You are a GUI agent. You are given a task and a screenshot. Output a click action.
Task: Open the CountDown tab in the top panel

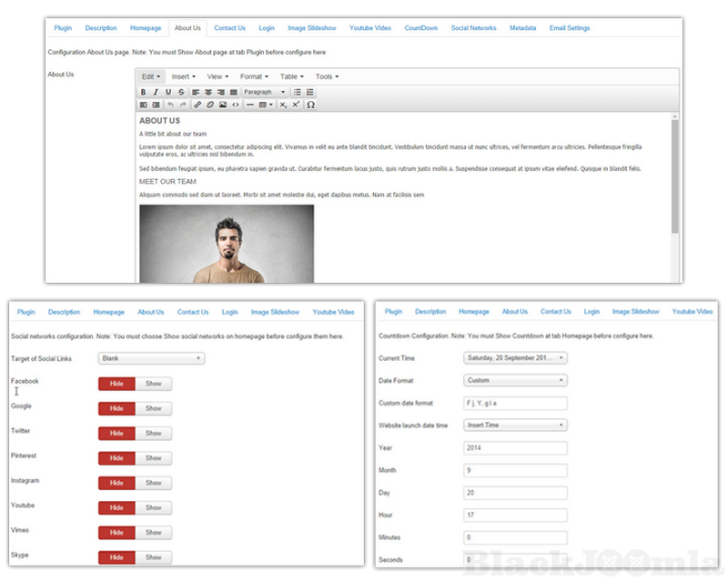coord(420,28)
